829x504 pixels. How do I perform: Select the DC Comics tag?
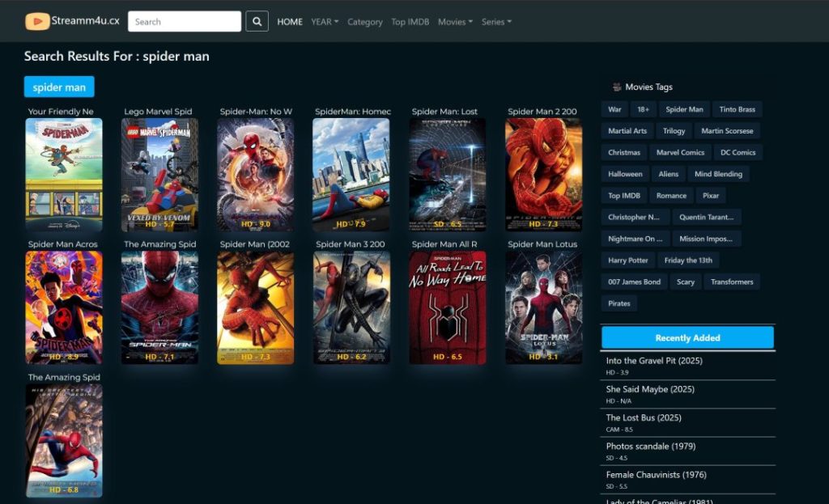738,153
